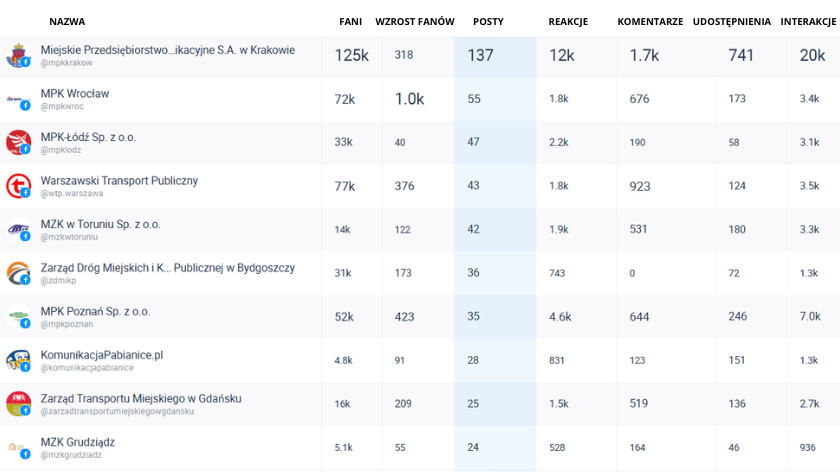Viewport: 840px width, 472px height.
Task: Click the Bydgoszcz ZDMiKP orange logo icon
Action: coord(18,273)
